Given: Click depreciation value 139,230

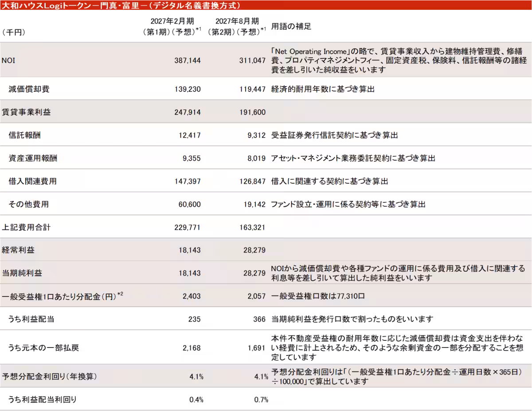Looking at the screenshot, I should pos(188,89).
